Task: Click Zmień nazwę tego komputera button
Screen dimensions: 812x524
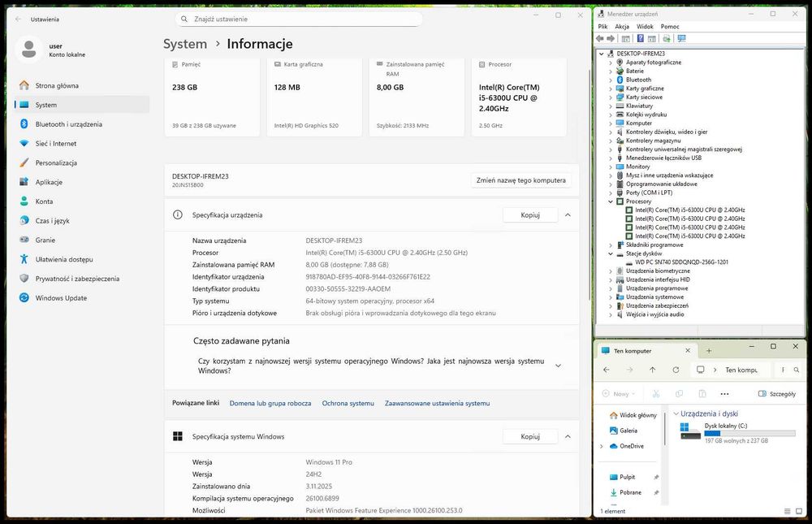Action: tap(521, 180)
